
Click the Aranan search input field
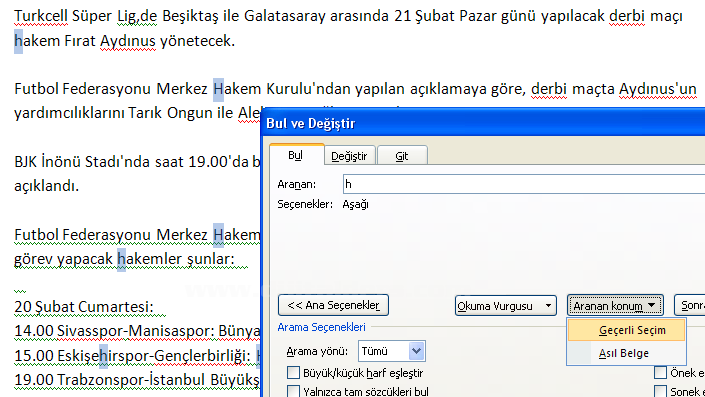click(524, 184)
